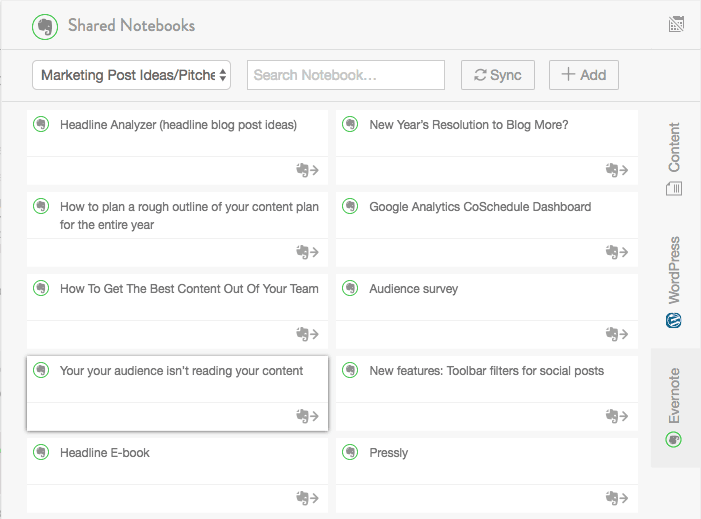
Task: Switch to the Content side tab
Action: pos(674,158)
